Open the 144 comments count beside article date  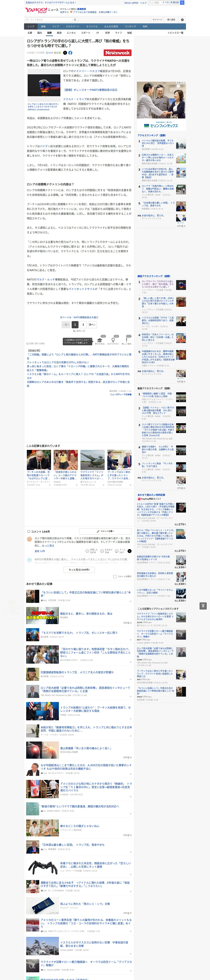50,53
